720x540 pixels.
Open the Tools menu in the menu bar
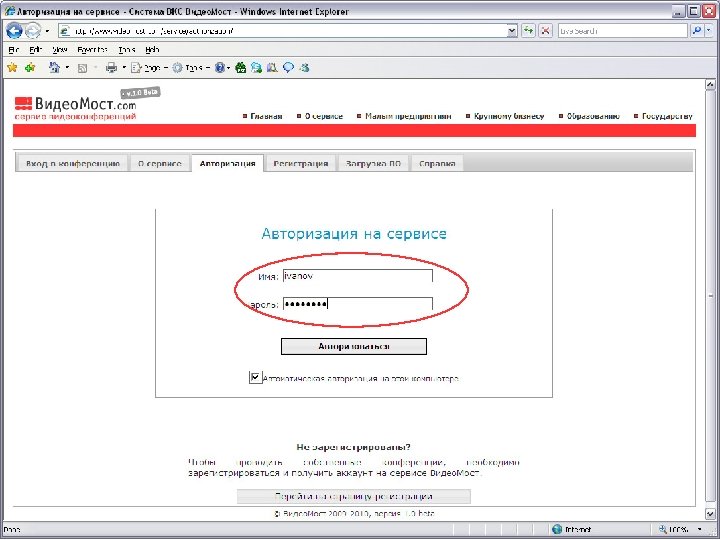[127, 50]
